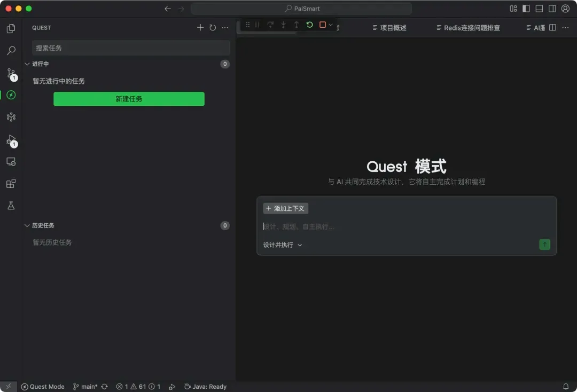
Task: Open the 设计并执行 mode dropdown
Action: [x=283, y=245]
